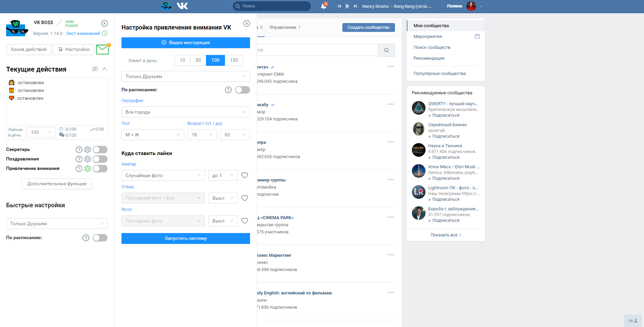Click the Создать сообщество button
This screenshot has width=644, height=327.
[368, 27]
